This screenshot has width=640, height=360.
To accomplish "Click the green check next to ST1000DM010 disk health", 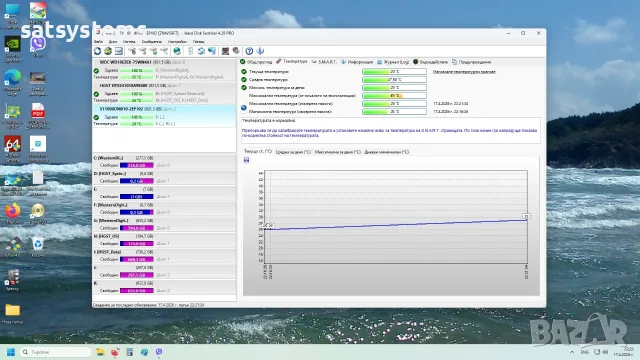I will click(96, 117).
